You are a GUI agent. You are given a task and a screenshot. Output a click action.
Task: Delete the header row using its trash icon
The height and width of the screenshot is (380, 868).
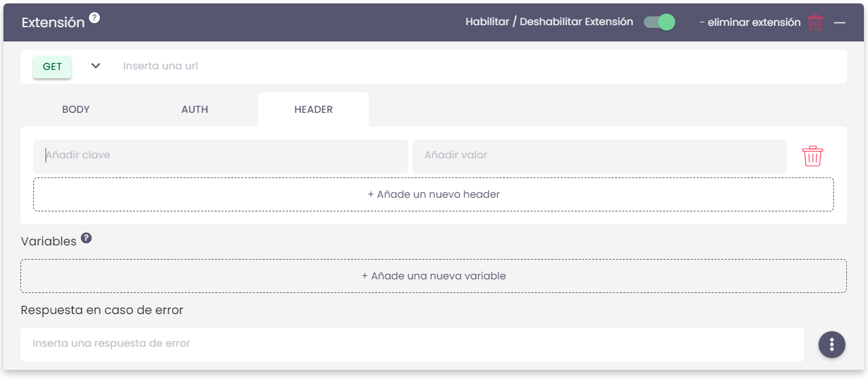click(812, 156)
